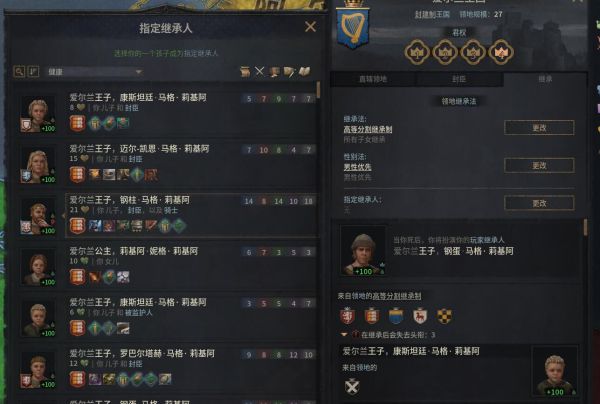
Task: Select the fourth highlighted crown authority icon
Action: pos(501,52)
